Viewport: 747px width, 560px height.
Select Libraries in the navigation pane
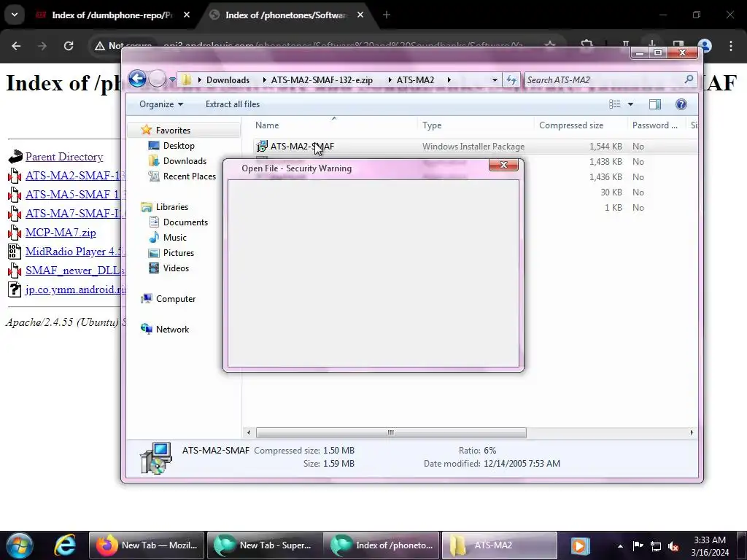pyautogui.click(x=172, y=207)
